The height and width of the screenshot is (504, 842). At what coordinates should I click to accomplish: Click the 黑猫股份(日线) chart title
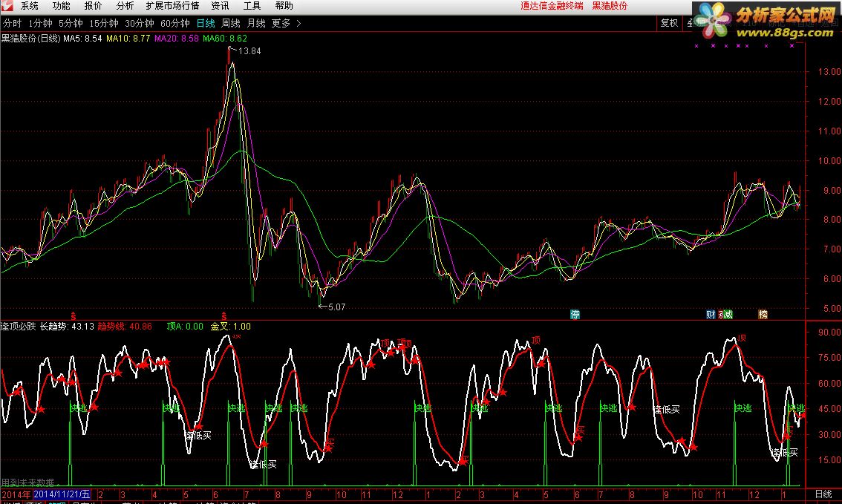point(31,39)
